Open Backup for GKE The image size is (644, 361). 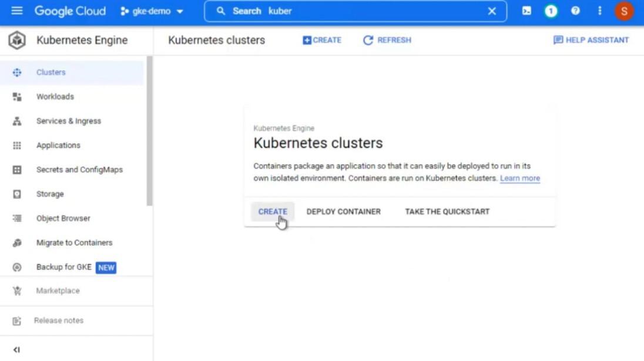click(63, 267)
